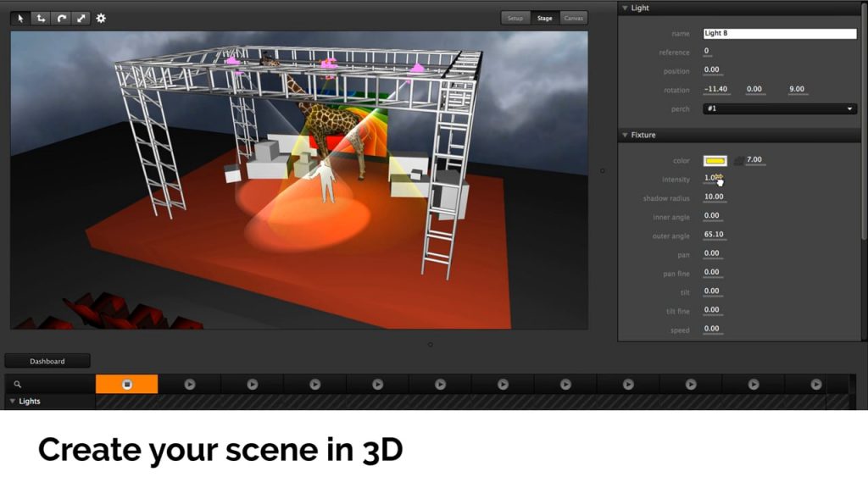Image resolution: width=868 pixels, height=488 pixels.
Task: Play the second timeline cue
Action: [190, 385]
